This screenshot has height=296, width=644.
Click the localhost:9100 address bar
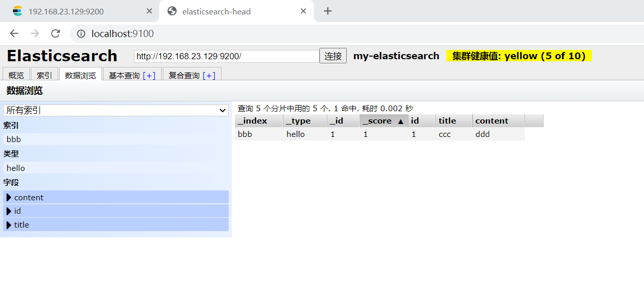coord(355,34)
